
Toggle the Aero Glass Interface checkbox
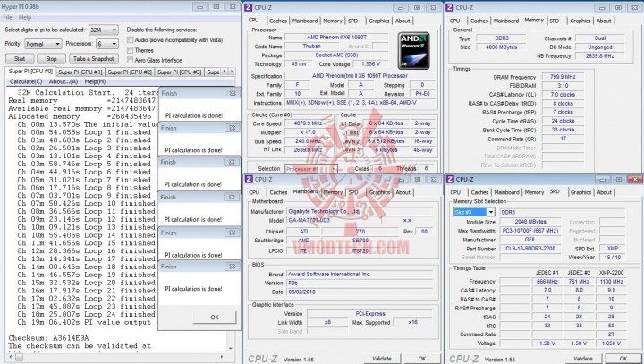[x=131, y=60]
